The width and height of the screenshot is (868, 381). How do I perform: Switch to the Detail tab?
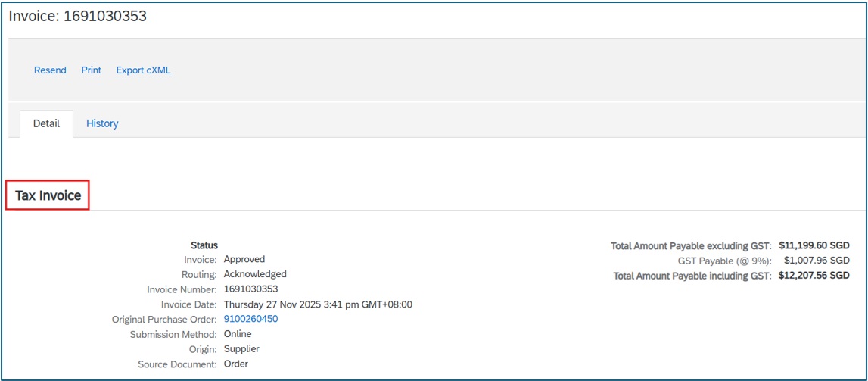[x=46, y=123]
